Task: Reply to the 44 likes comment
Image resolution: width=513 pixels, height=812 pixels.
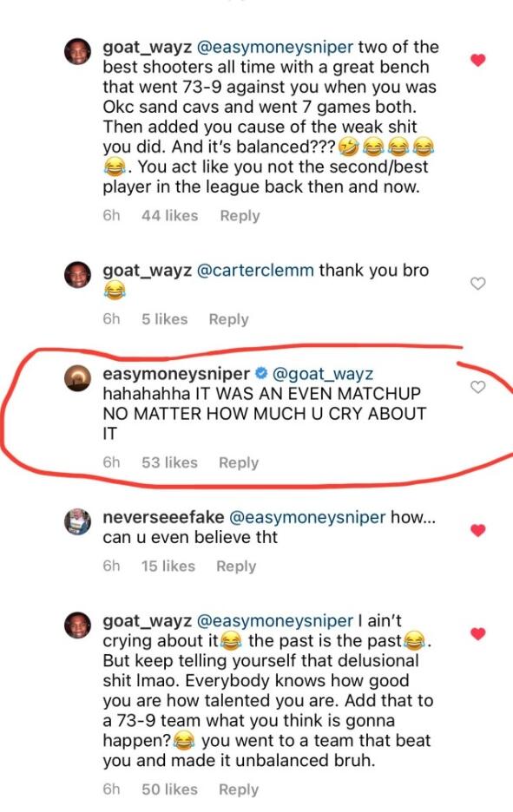Action: (x=240, y=215)
